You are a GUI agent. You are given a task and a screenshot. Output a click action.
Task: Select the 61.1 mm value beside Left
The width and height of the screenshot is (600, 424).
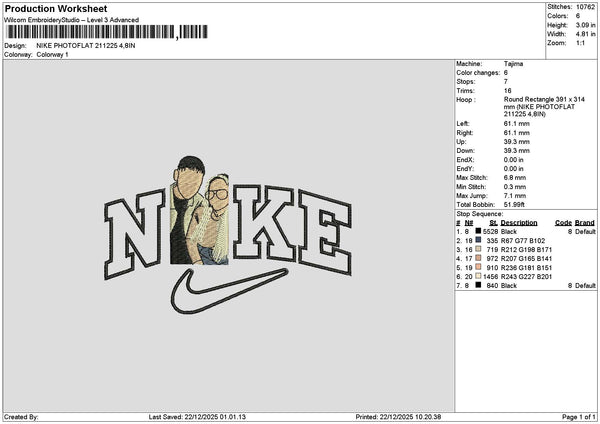(517, 124)
